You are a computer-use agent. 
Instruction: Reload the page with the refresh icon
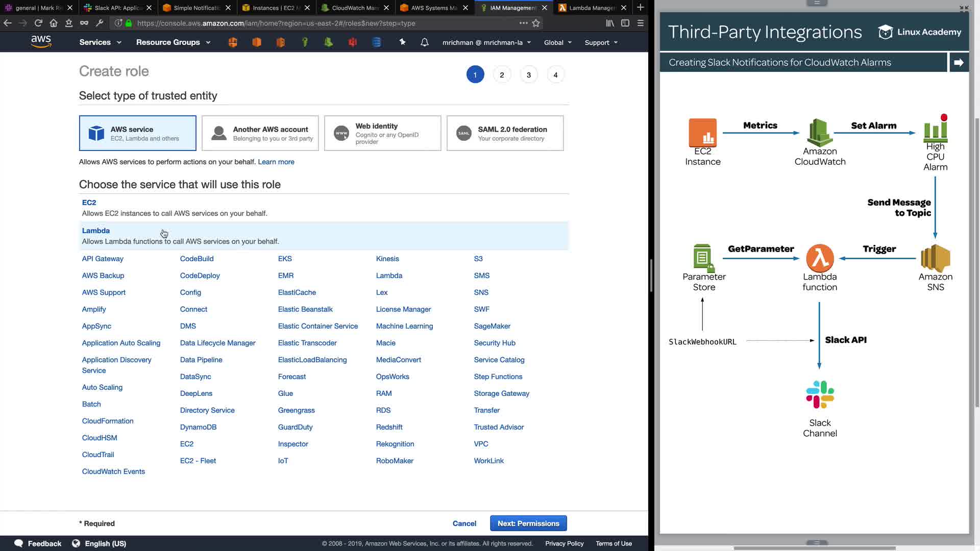(x=38, y=23)
